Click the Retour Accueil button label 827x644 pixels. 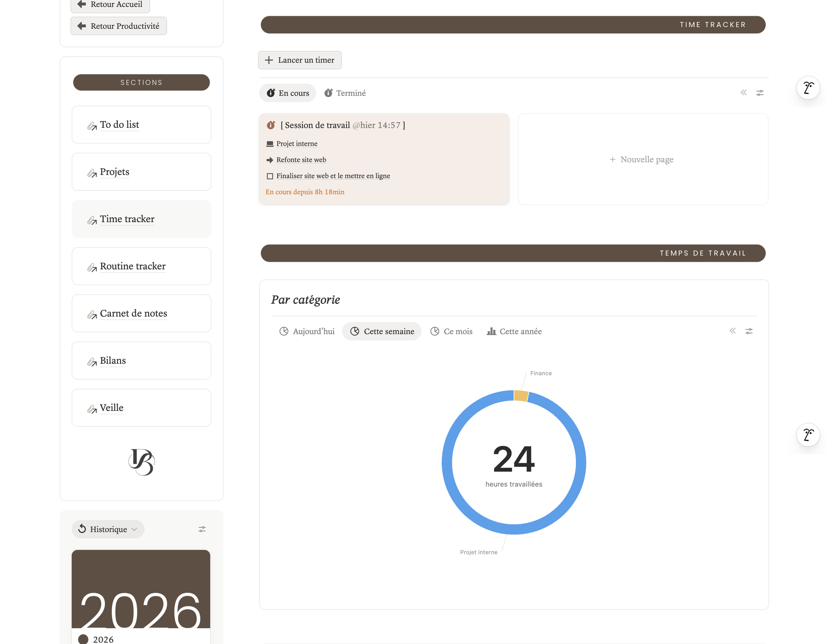117,4
